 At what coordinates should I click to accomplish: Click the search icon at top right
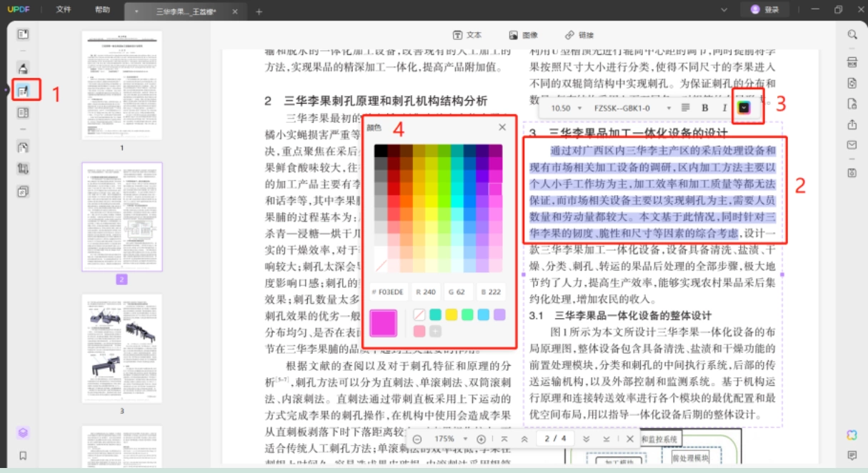click(852, 35)
